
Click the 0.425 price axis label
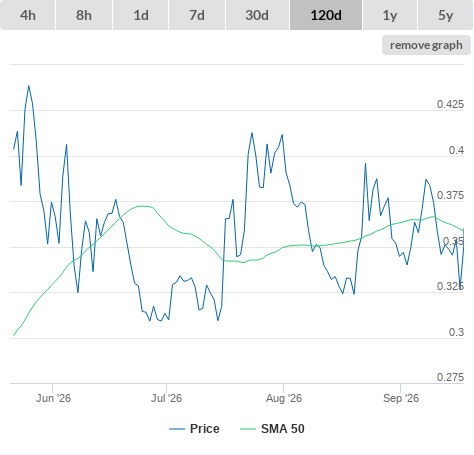(x=450, y=104)
